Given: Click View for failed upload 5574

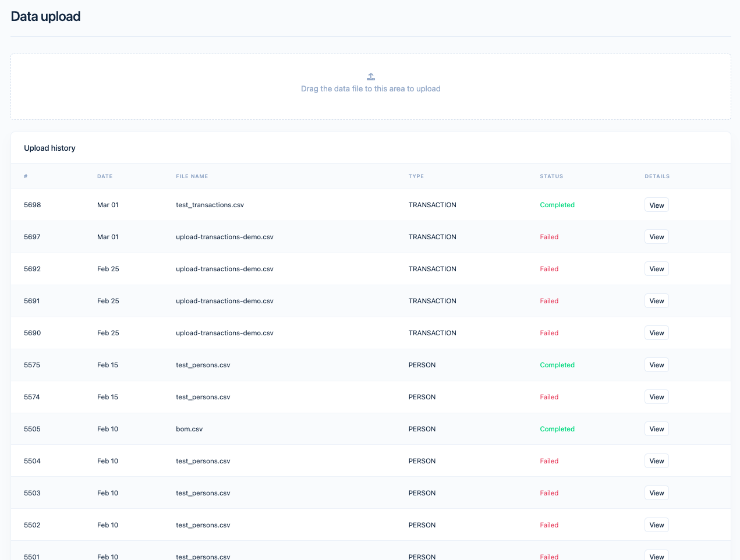Looking at the screenshot, I should 656,397.
